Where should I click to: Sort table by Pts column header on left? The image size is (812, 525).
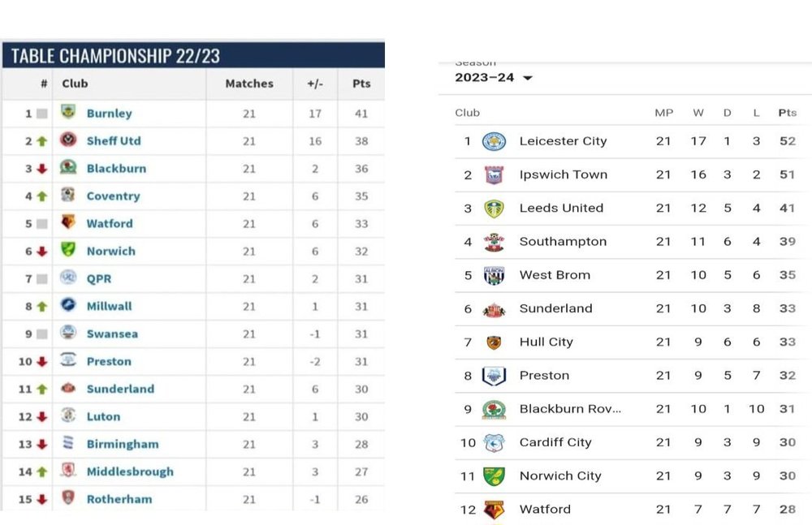pos(361,84)
